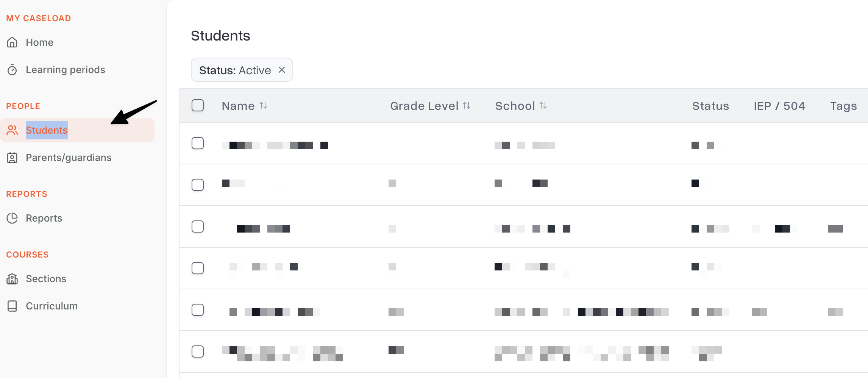The image size is (868, 378).
Task: Remove the Status: Active filter
Action: point(282,70)
